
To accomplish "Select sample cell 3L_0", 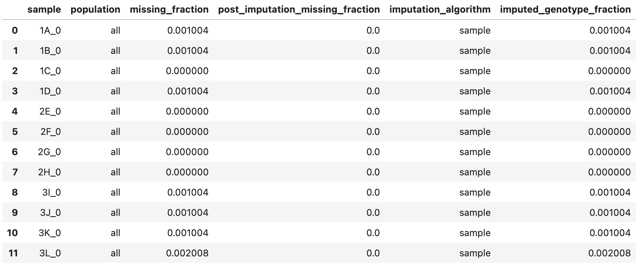I will point(50,253).
